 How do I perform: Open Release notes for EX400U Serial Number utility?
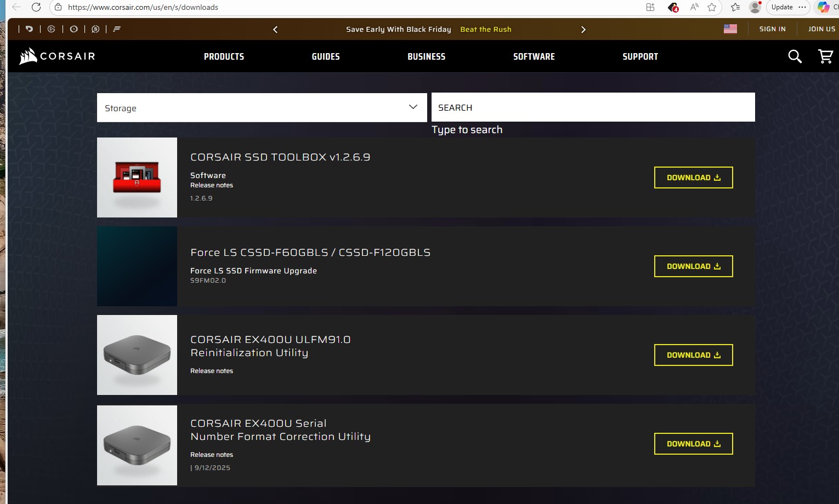[x=212, y=455]
